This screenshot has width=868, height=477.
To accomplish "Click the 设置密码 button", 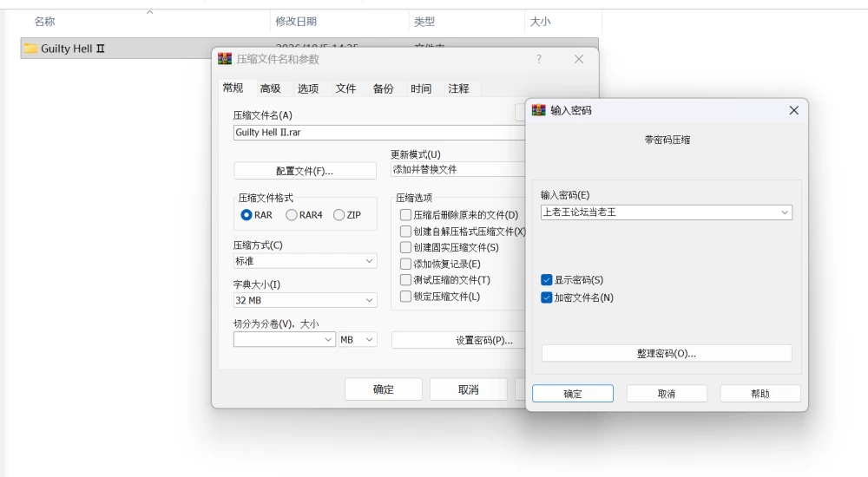I will point(458,340).
